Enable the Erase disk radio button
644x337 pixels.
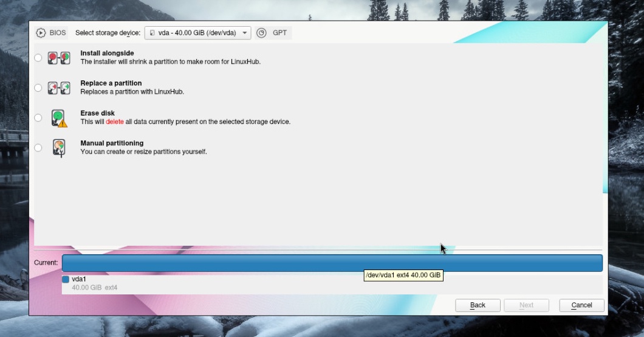pos(38,117)
